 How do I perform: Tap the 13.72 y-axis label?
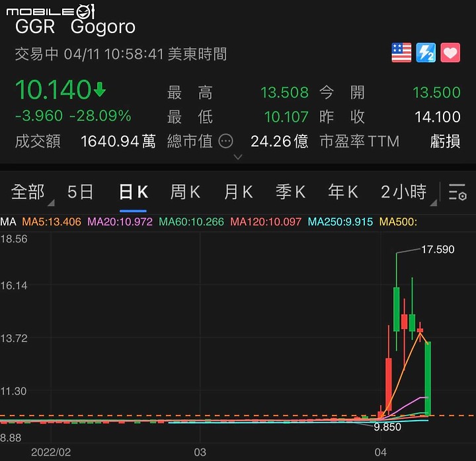(x=14, y=338)
